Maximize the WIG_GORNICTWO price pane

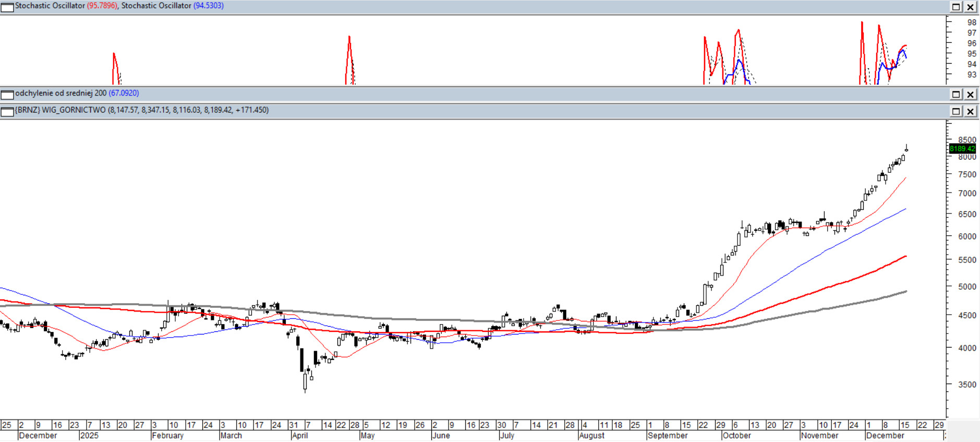click(956, 111)
